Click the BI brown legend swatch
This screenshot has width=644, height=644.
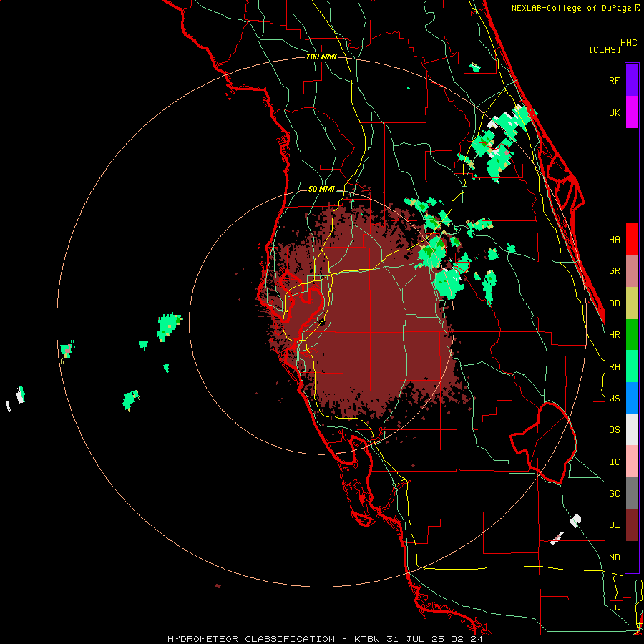(x=632, y=525)
